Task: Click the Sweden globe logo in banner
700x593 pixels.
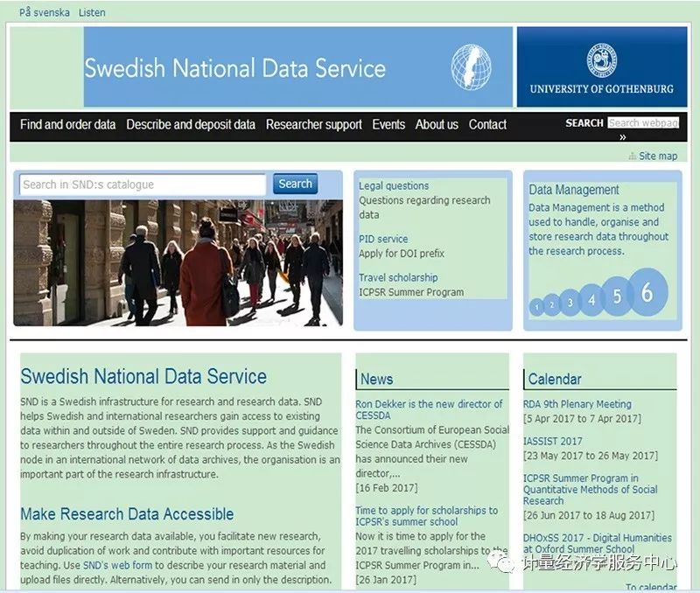Action: point(471,66)
